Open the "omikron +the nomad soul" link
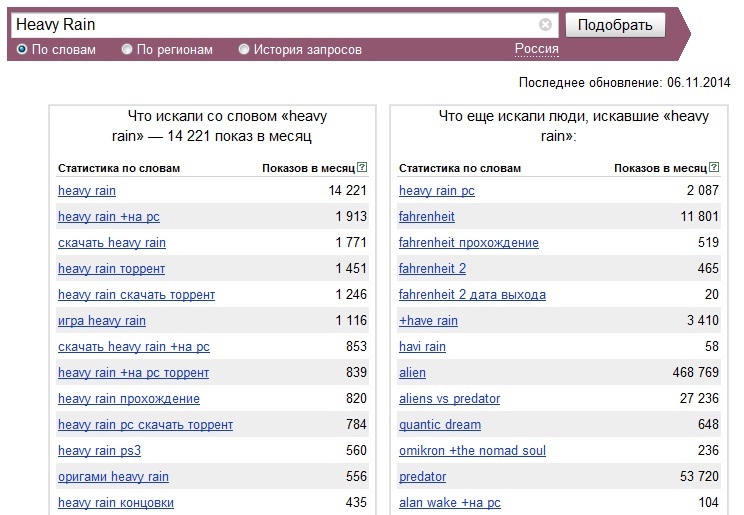 click(472, 451)
